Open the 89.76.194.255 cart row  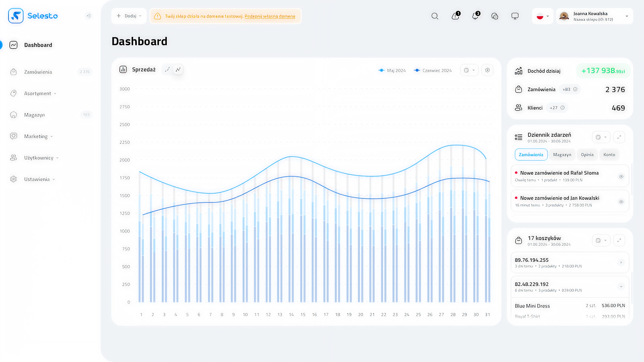pos(621,262)
